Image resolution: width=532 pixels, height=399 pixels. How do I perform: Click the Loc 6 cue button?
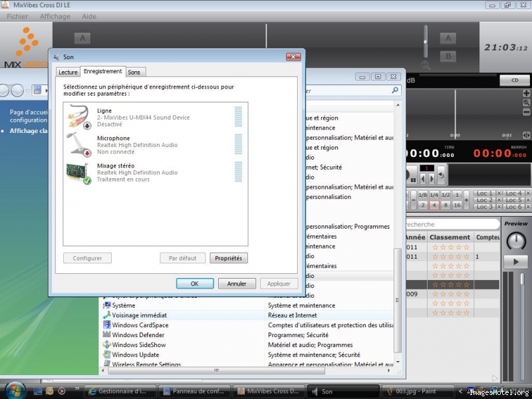tap(513, 207)
